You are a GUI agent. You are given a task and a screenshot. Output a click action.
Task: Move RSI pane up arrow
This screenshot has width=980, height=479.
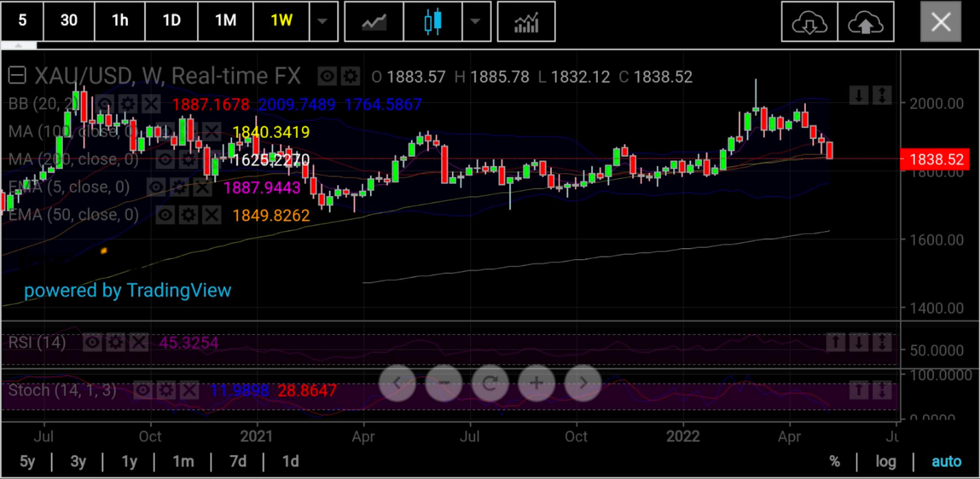click(x=835, y=342)
